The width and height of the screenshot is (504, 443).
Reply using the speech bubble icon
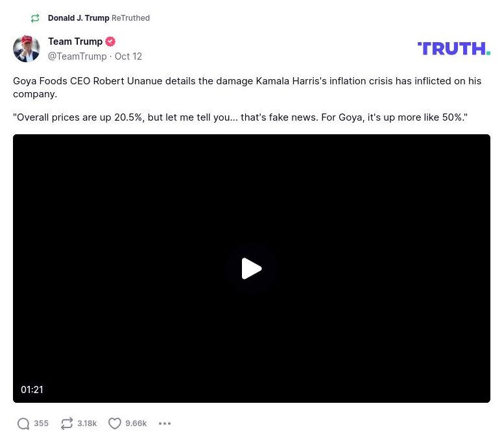tap(23, 424)
